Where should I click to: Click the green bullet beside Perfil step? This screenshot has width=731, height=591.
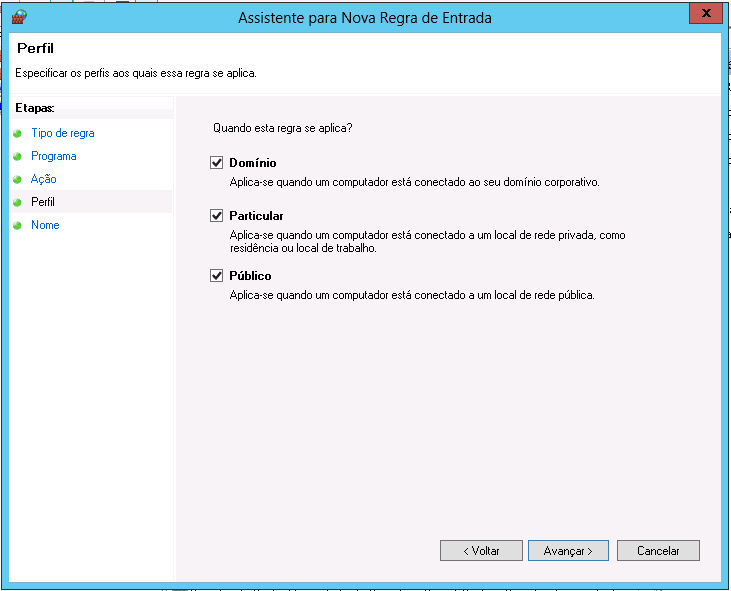[17, 202]
